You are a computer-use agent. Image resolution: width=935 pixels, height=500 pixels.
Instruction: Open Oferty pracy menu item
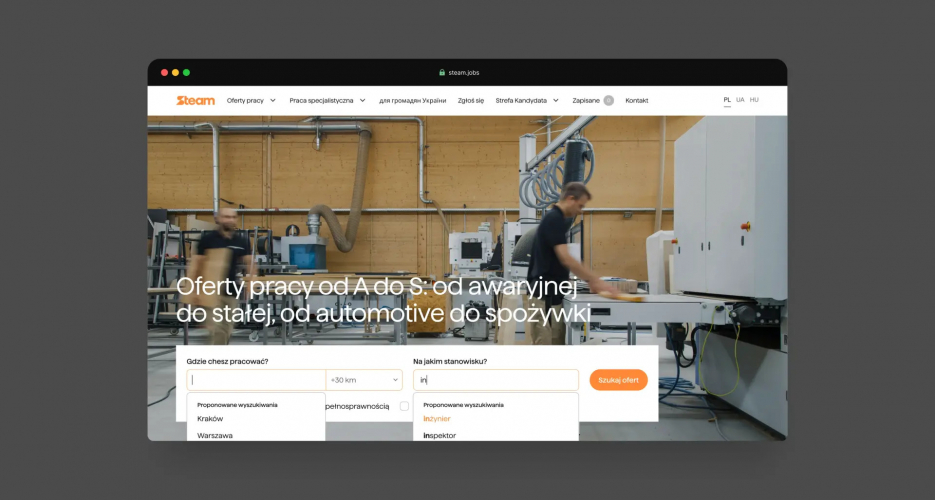(x=245, y=101)
